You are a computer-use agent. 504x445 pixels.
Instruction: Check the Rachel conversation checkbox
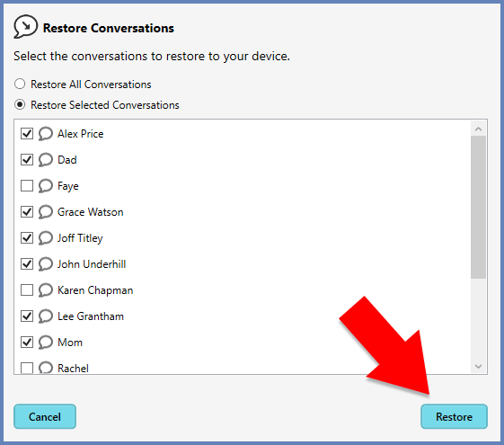pos(27,368)
